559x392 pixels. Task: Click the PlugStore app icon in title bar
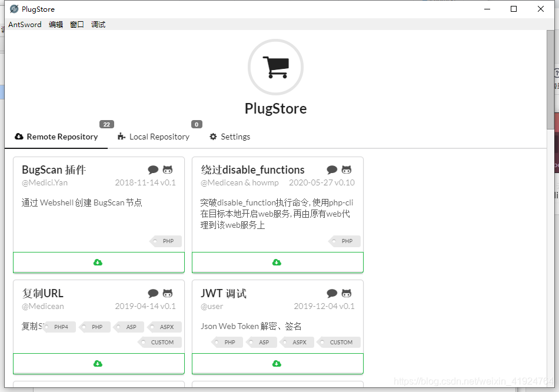(14, 9)
